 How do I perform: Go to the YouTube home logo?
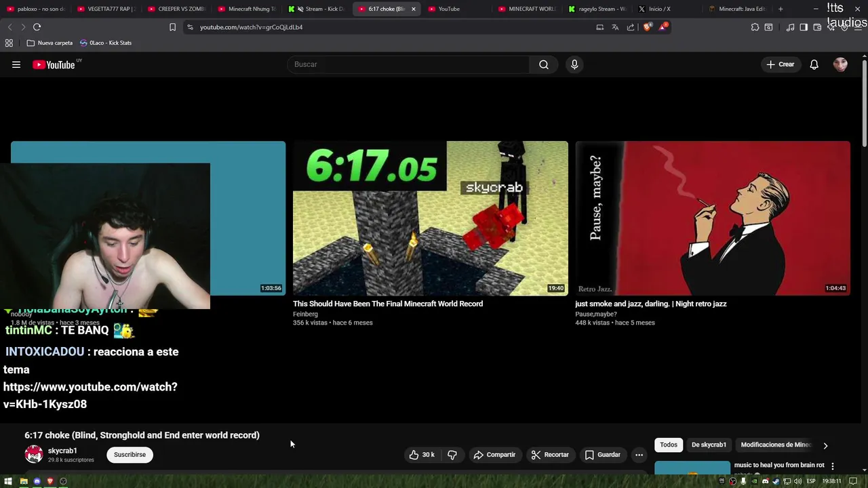54,65
